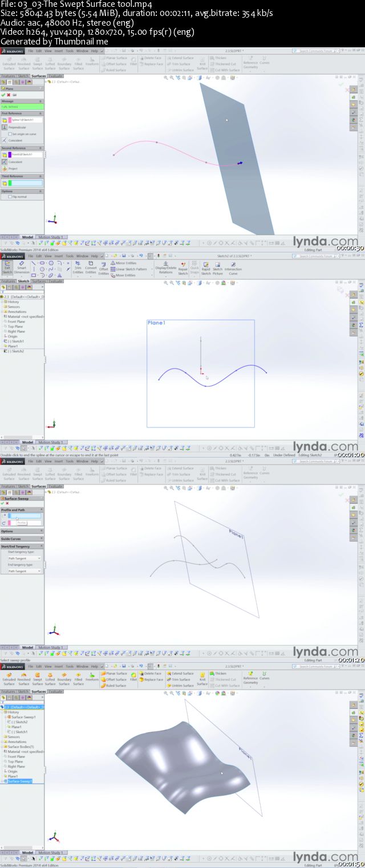The image size is (365, 868).
Task: Expand the Options section in Surface-Sweep
Action: point(41,531)
